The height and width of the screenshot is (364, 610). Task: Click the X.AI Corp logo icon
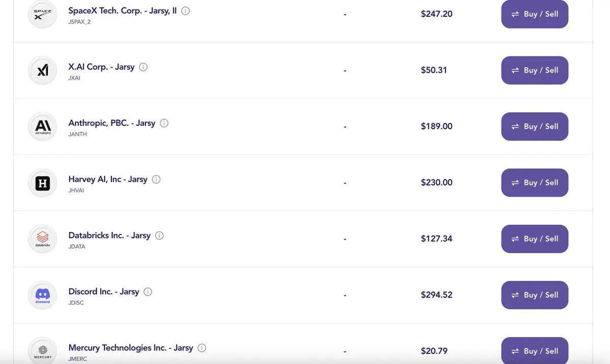click(x=43, y=70)
